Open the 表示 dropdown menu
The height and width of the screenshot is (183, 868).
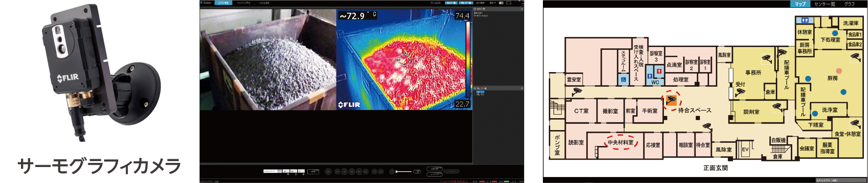point(492,3)
